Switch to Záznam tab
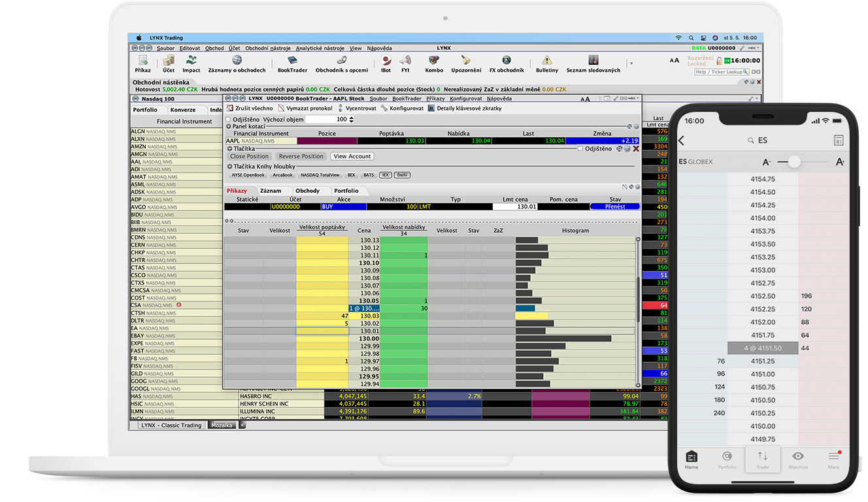Viewport: 868px width, 502px height. (271, 191)
